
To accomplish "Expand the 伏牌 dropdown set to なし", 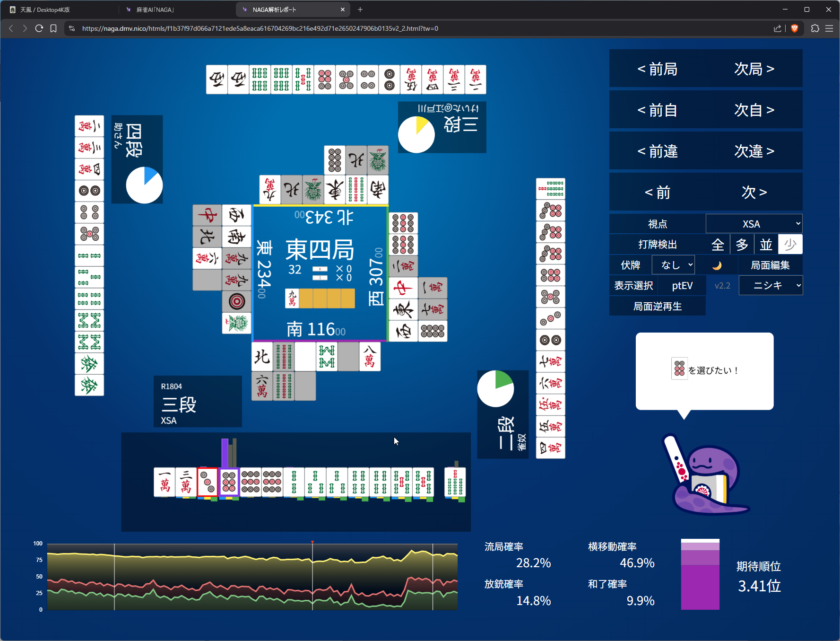I will coord(673,265).
